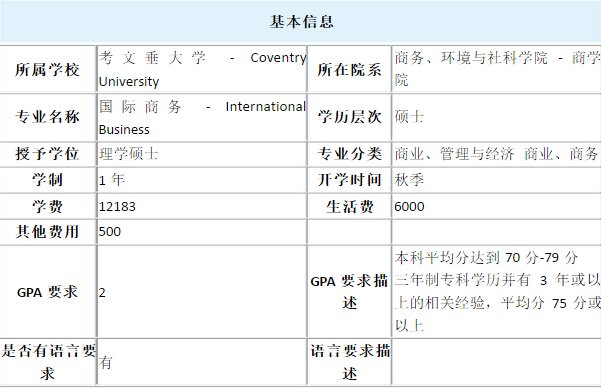Image resolution: width=601 pixels, height=388 pixels.
Task: Click the 1 年 duration value
Action: pos(112,179)
